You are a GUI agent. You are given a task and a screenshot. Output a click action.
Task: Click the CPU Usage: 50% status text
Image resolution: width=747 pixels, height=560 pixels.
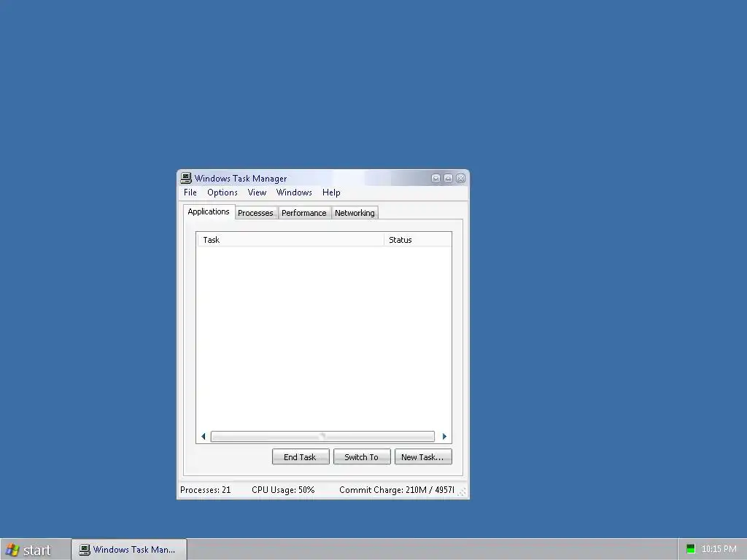point(283,489)
